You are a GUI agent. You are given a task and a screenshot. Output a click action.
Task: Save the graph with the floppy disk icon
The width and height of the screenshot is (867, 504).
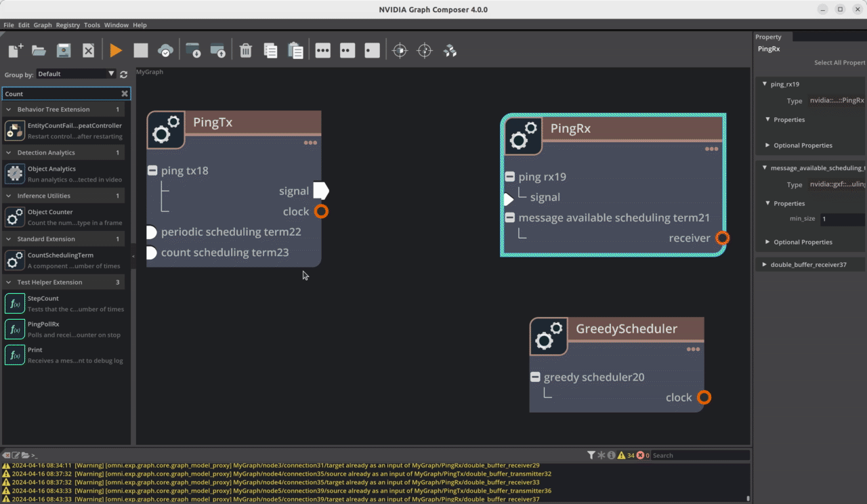click(64, 50)
